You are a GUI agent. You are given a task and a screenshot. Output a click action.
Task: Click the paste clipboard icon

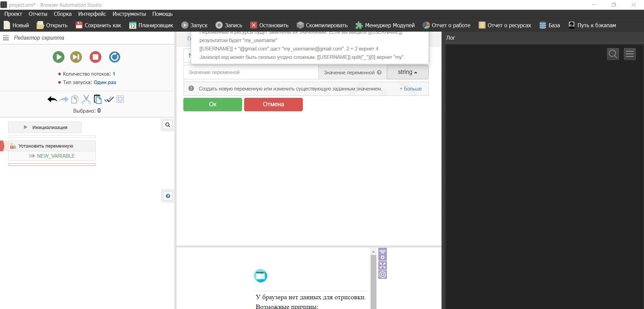[98, 99]
